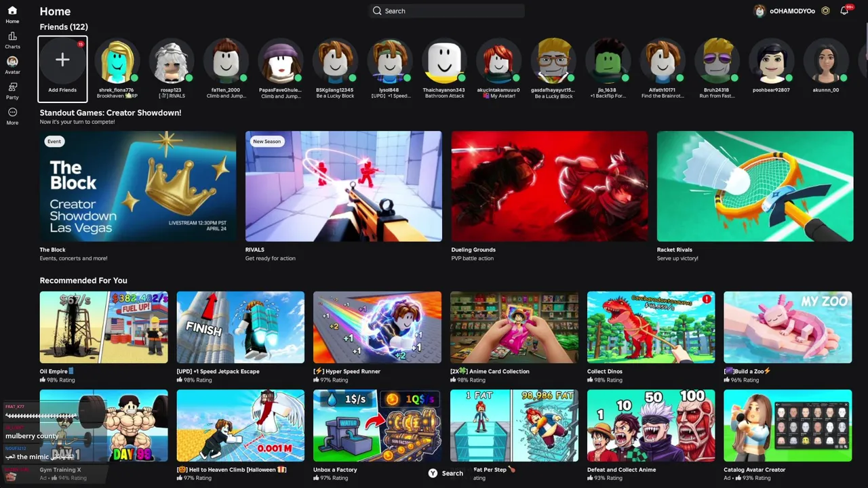
Task: Click the RIVALS title text
Action: pyautogui.click(x=255, y=250)
